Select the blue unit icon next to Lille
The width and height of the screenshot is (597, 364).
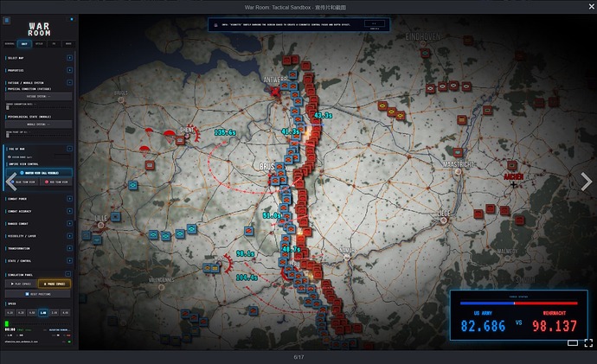(x=115, y=217)
